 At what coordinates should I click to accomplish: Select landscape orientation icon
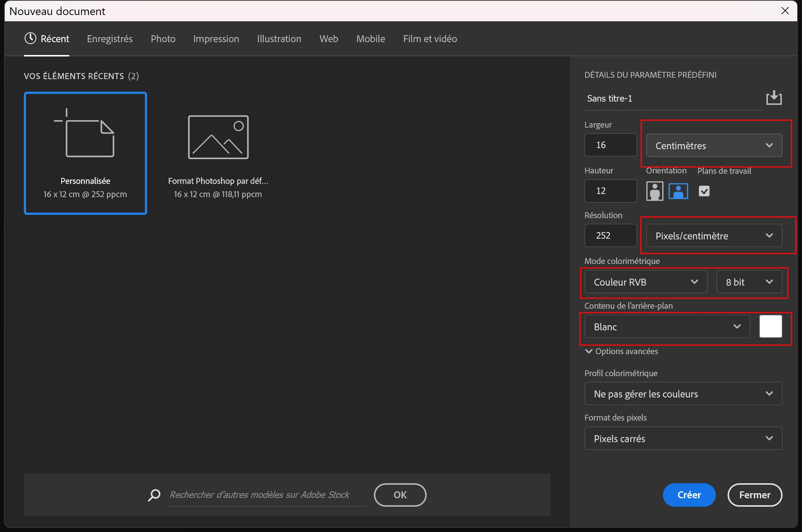click(x=678, y=191)
